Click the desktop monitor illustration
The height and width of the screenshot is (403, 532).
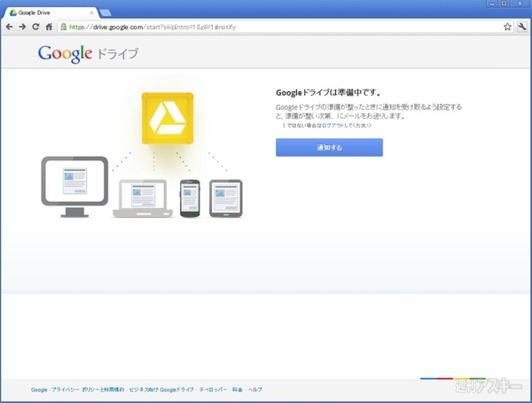point(74,187)
